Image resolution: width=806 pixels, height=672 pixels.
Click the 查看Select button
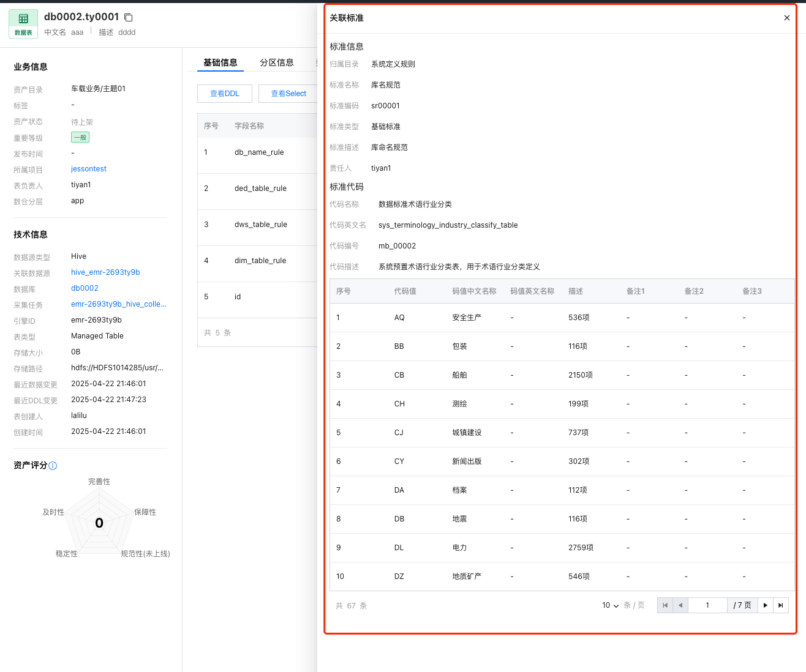coord(288,94)
